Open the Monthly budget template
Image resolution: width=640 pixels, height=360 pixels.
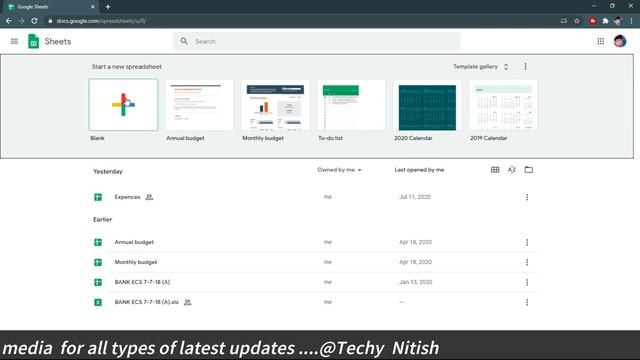click(275, 105)
